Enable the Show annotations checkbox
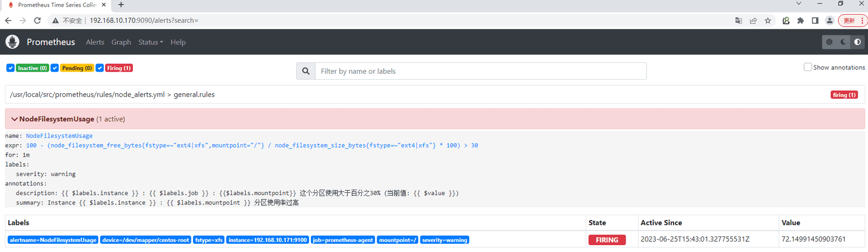The height and width of the screenshot is (252, 868). [808, 67]
